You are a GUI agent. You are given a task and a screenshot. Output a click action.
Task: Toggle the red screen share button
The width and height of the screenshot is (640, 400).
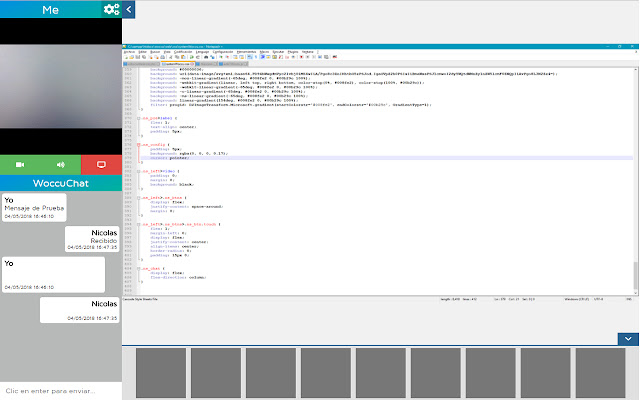(101, 164)
